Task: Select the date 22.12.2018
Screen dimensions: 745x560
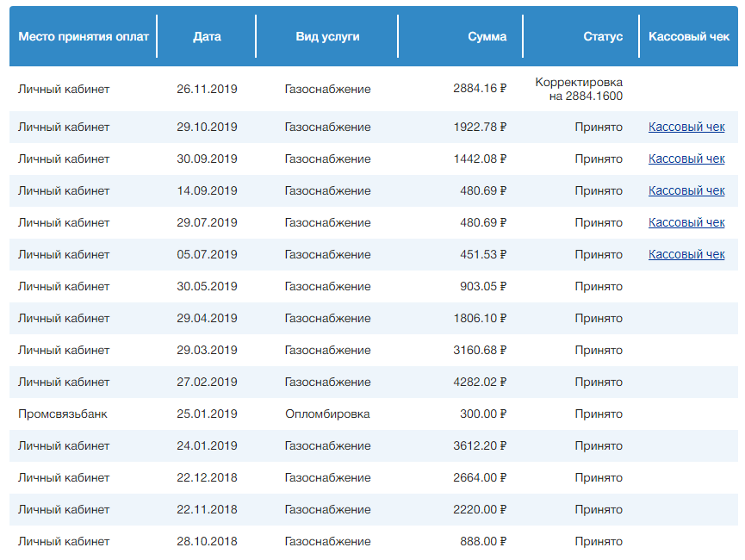Action: coord(207,477)
